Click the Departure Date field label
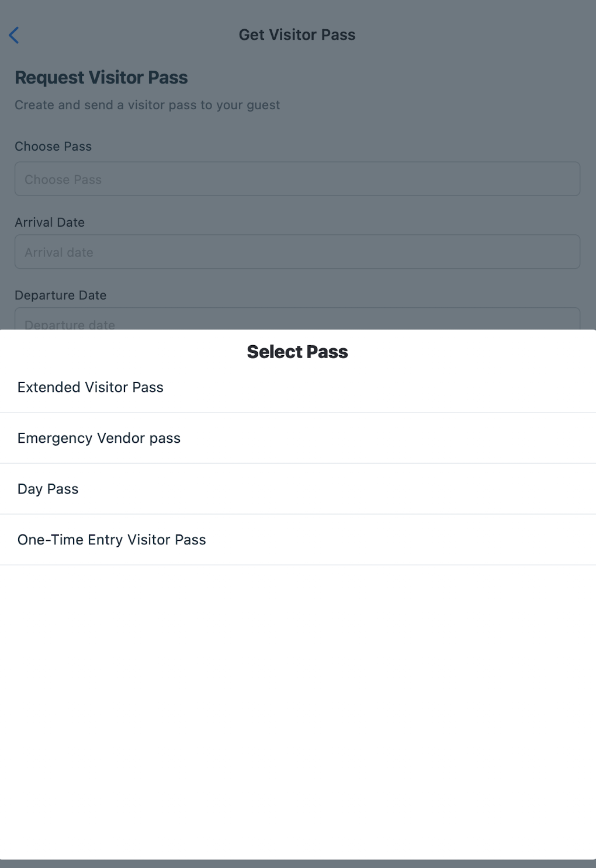 click(x=61, y=296)
